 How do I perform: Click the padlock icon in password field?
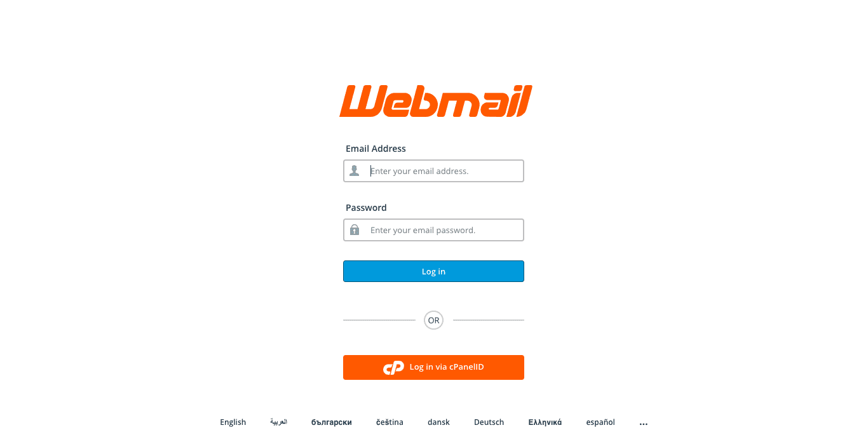[x=355, y=230]
